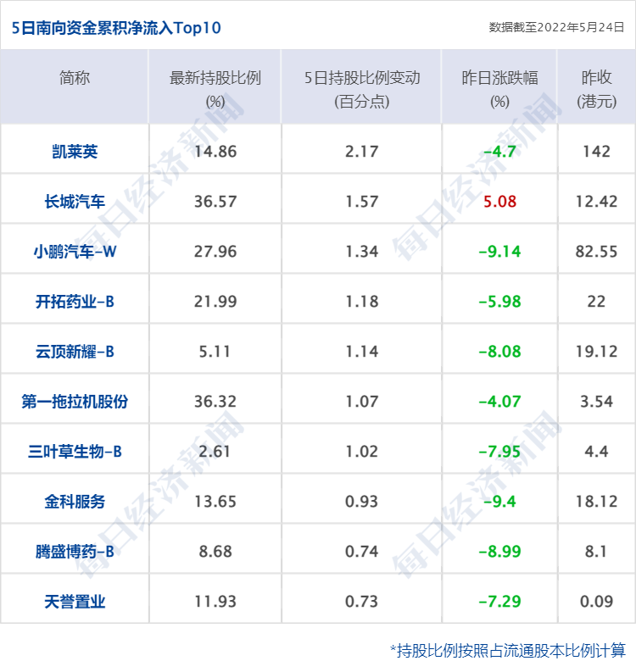Viewport: 636px width, 672px height.
Task: Select closing price 22
Action: click(596, 302)
